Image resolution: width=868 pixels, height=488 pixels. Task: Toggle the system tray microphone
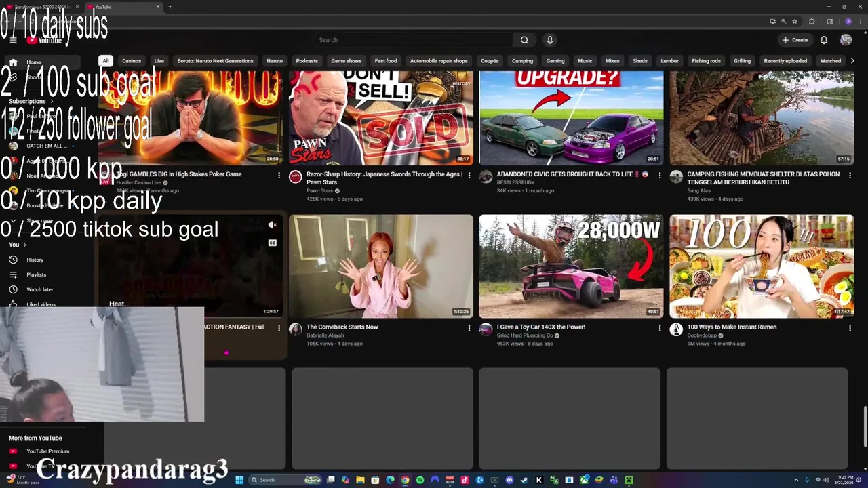(x=807, y=480)
